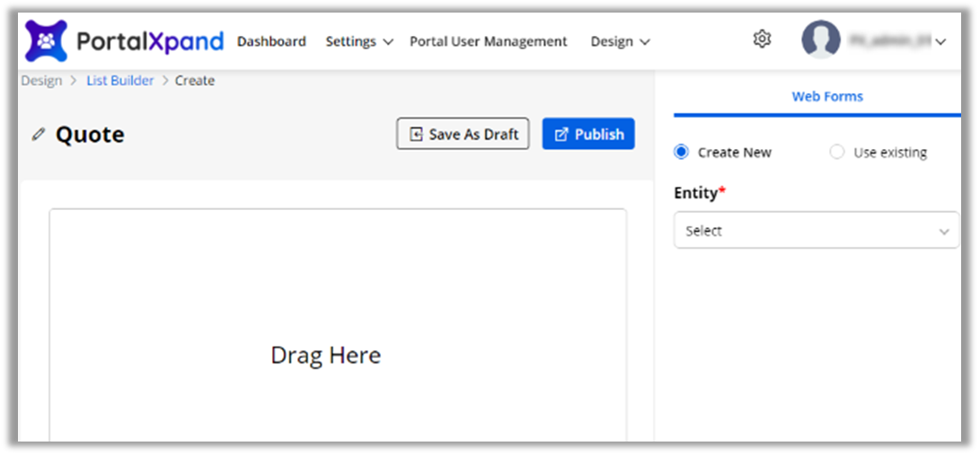Save the list as a draft
The image size is (980, 455).
pyautogui.click(x=463, y=134)
